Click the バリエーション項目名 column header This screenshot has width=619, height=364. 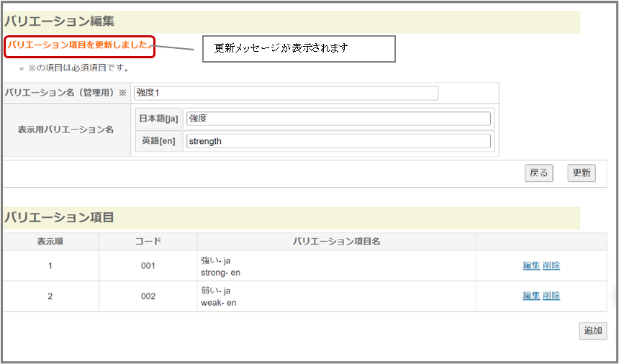tap(335, 242)
